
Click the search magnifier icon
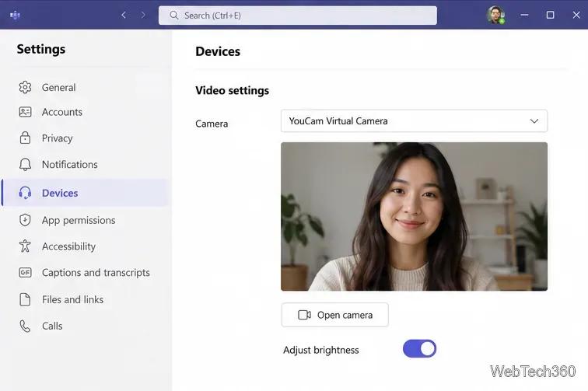tap(173, 16)
